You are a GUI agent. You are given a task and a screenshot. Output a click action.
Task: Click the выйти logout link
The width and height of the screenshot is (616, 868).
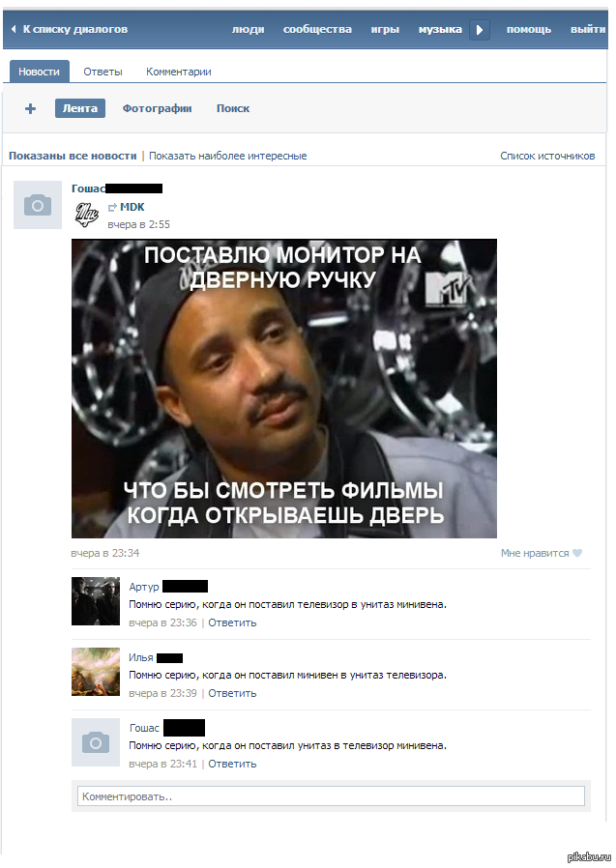[588, 29]
